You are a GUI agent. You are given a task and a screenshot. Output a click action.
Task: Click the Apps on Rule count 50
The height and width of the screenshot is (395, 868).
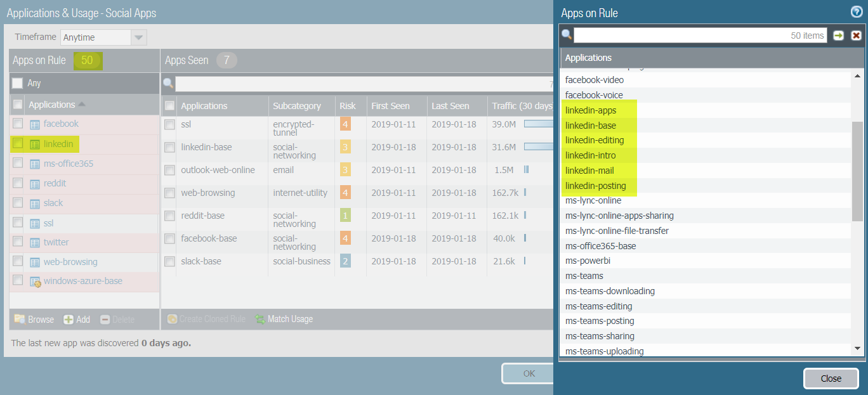click(87, 60)
